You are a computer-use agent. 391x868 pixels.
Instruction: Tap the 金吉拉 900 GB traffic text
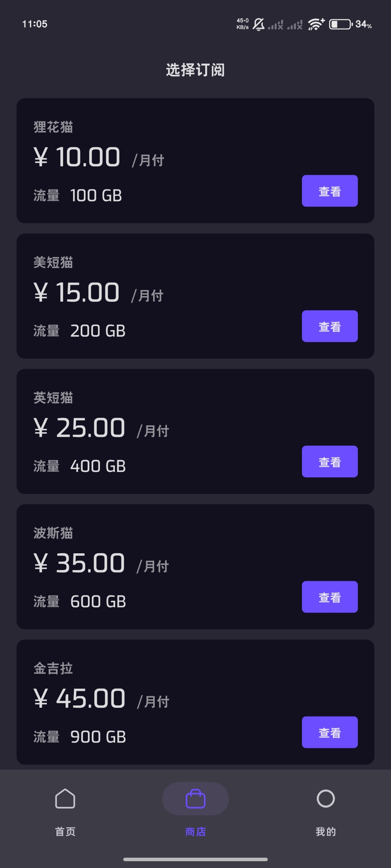[98, 737]
